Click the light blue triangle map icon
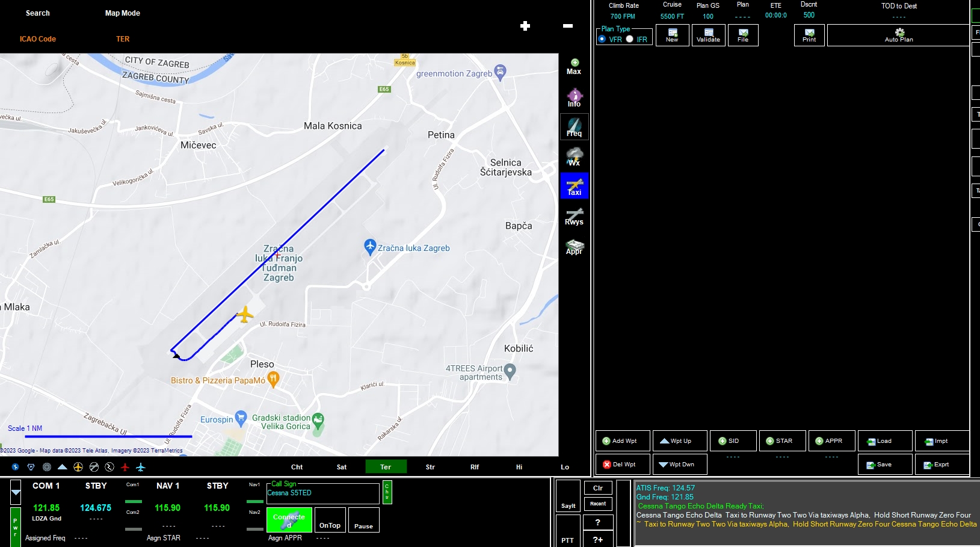Viewport: 980px width, 547px height. pos(63,467)
